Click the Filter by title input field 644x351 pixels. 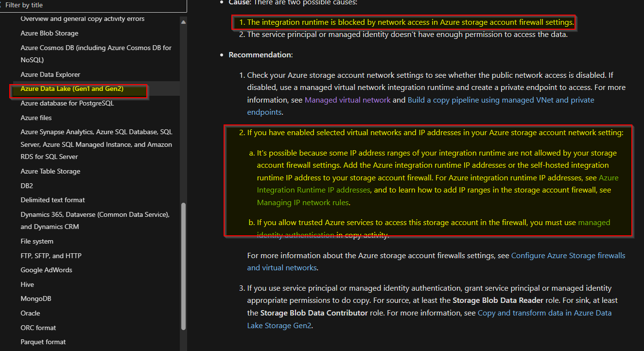(93, 5)
